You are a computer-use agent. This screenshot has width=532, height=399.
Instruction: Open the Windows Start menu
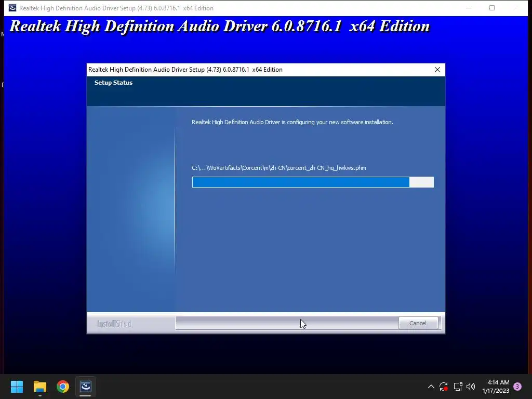(17, 387)
